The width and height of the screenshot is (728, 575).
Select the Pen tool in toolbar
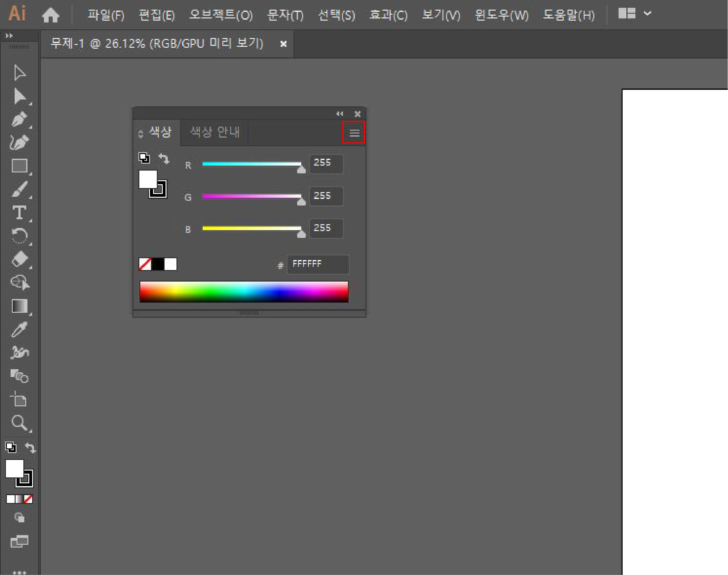point(19,119)
